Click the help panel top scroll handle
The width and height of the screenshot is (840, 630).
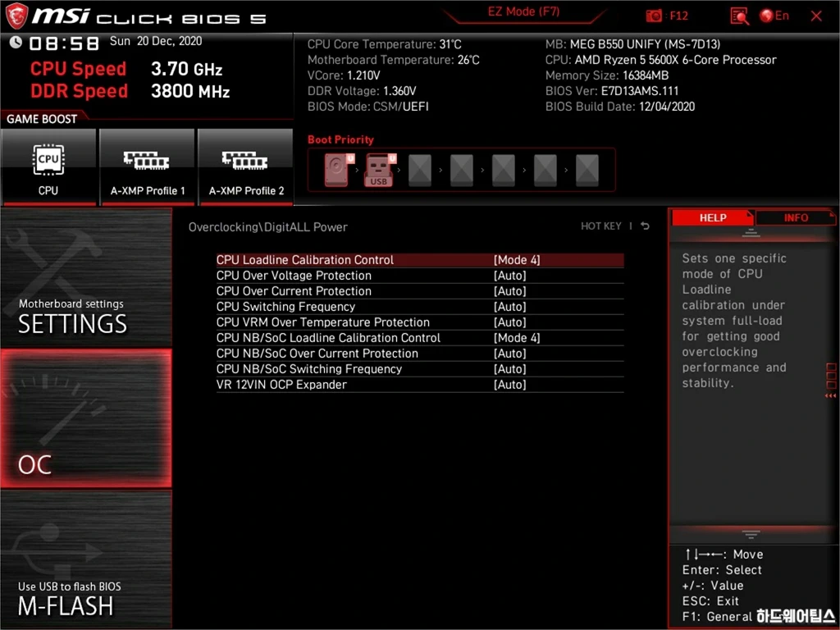(751, 232)
